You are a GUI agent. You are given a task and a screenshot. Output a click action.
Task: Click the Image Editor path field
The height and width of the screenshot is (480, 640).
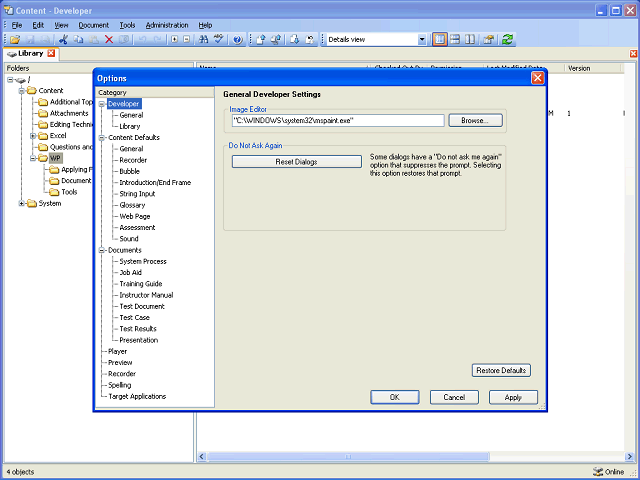click(338, 120)
